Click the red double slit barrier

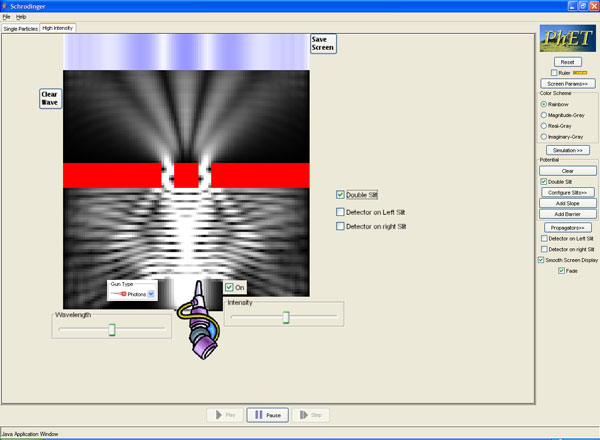pyautogui.click(x=186, y=175)
